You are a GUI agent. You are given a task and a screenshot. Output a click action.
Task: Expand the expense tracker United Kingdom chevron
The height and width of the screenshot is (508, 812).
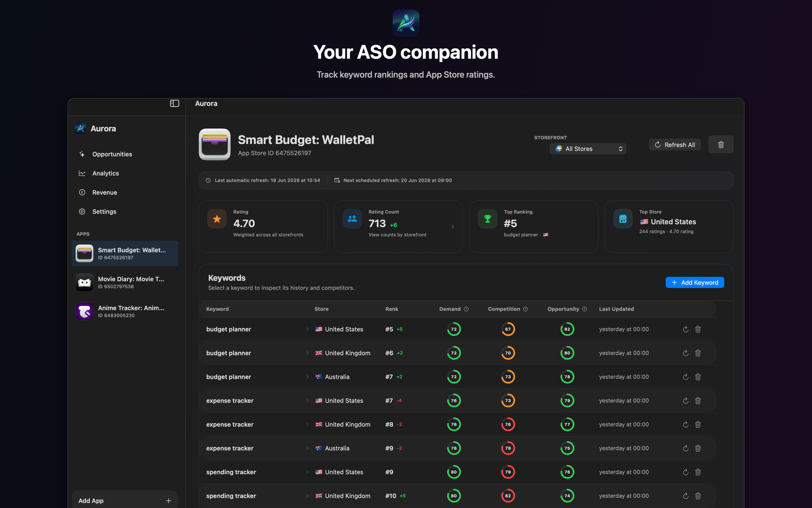307,425
